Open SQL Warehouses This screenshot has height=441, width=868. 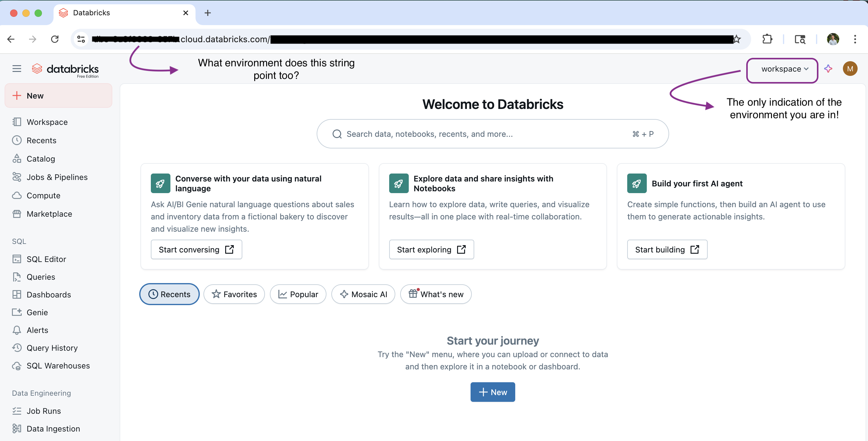tap(58, 365)
